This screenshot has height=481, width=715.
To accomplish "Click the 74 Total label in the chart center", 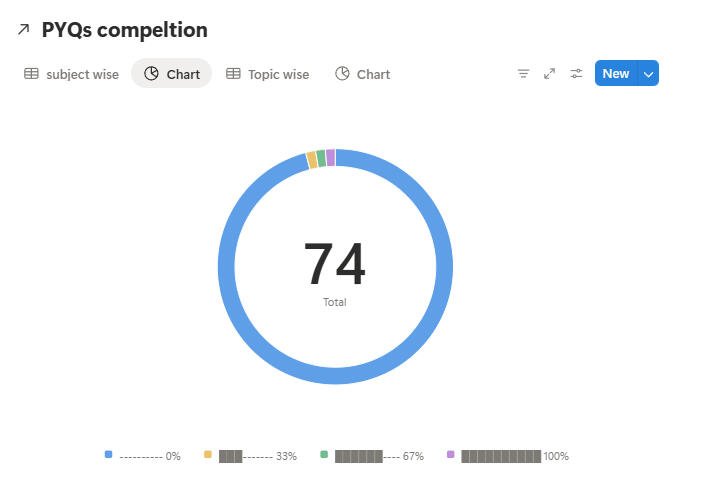I will point(335,272).
